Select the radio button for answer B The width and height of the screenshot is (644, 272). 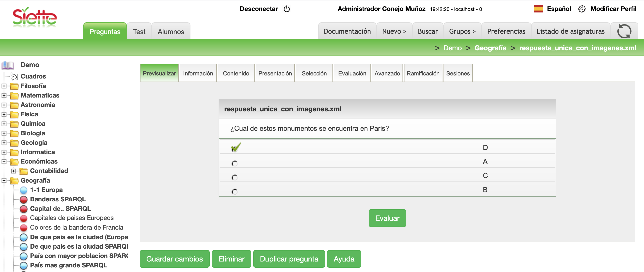click(234, 191)
